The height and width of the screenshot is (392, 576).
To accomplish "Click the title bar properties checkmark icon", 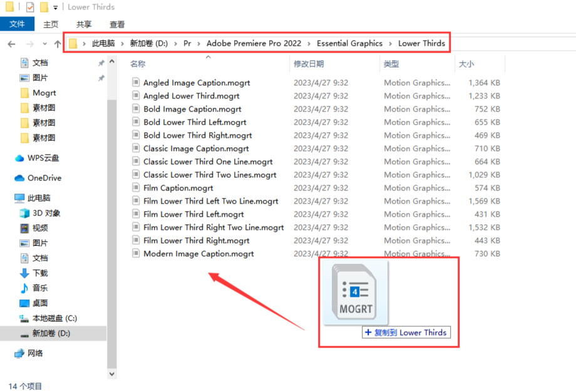I will 30,7.
